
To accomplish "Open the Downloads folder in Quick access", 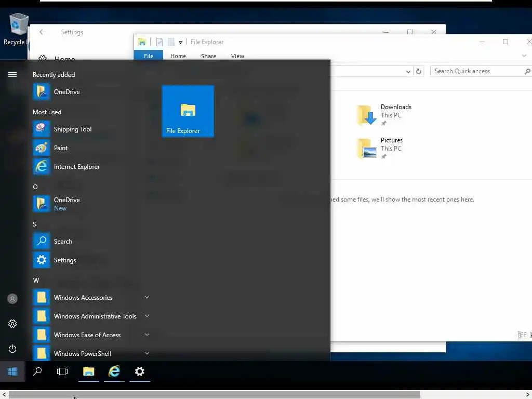I will pyautogui.click(x=384, y=115).
